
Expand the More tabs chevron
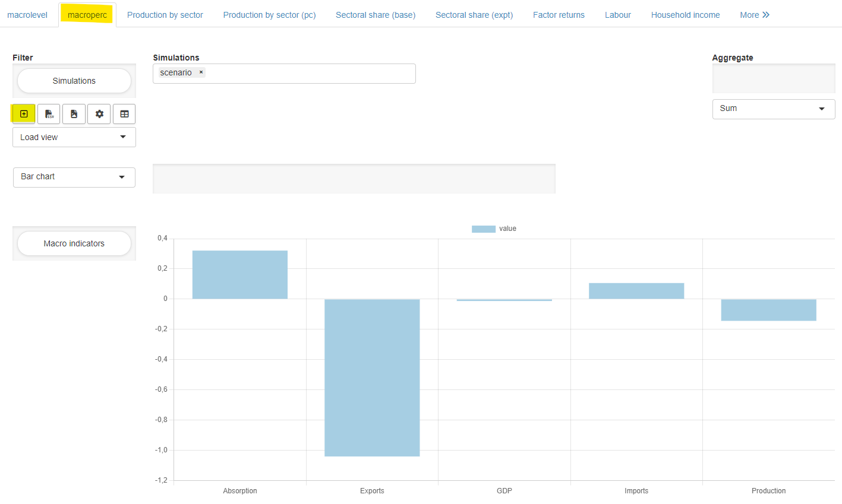coord(755,14)
